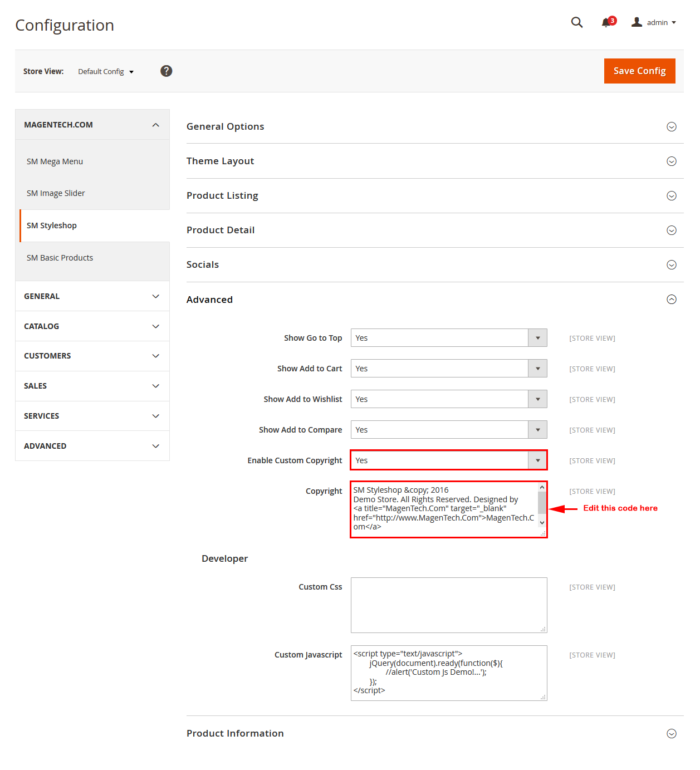This screenshot has width=700, height=770.
Task: Click the search magnifier icon
Action: [576, 22]
